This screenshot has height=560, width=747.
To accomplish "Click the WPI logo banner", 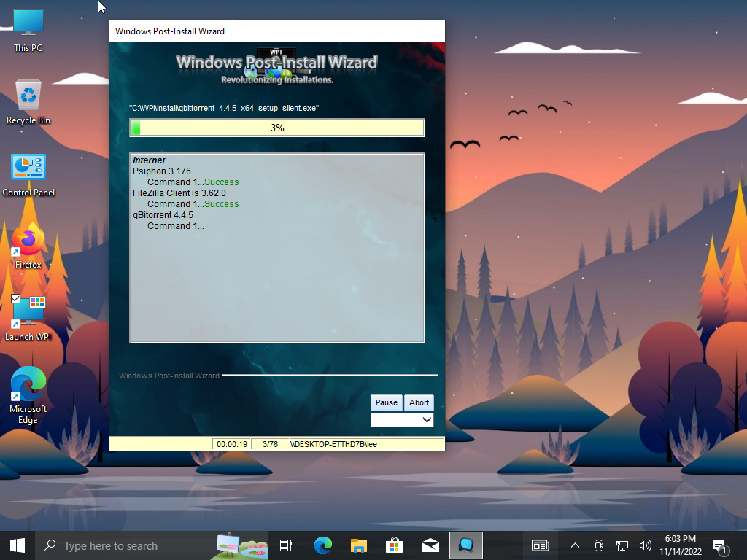I will [x=276, y=66].
